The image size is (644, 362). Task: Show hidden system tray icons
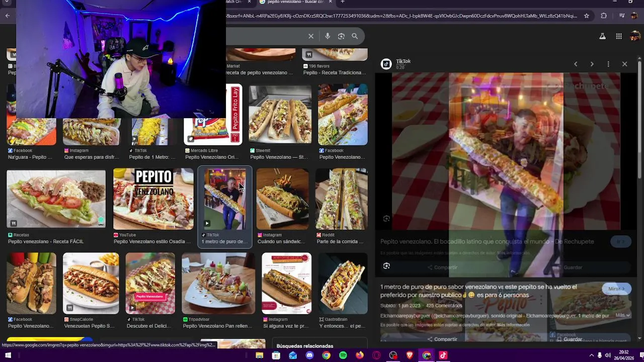click(592, 355)
